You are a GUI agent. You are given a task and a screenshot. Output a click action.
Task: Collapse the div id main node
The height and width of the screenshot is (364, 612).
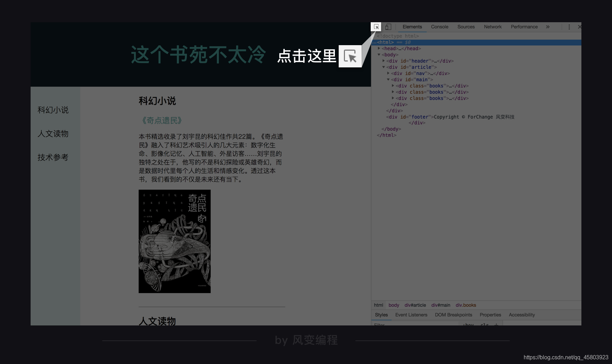(388, 80)
